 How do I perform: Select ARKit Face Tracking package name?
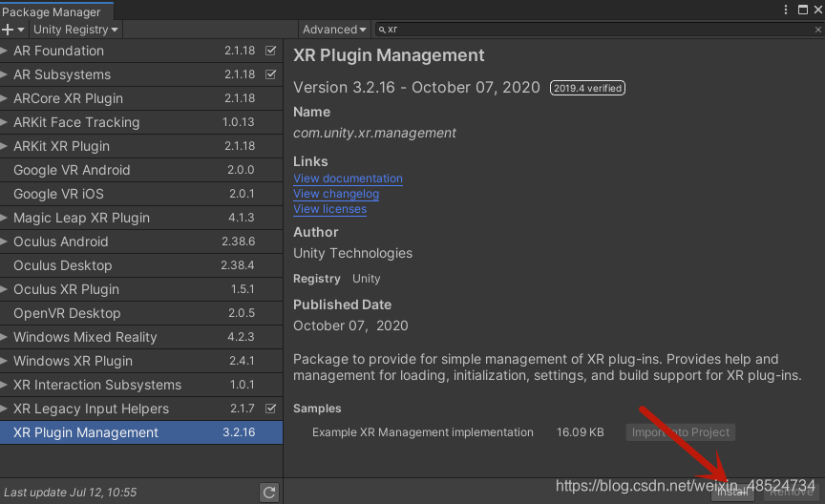tap(76, 122)
